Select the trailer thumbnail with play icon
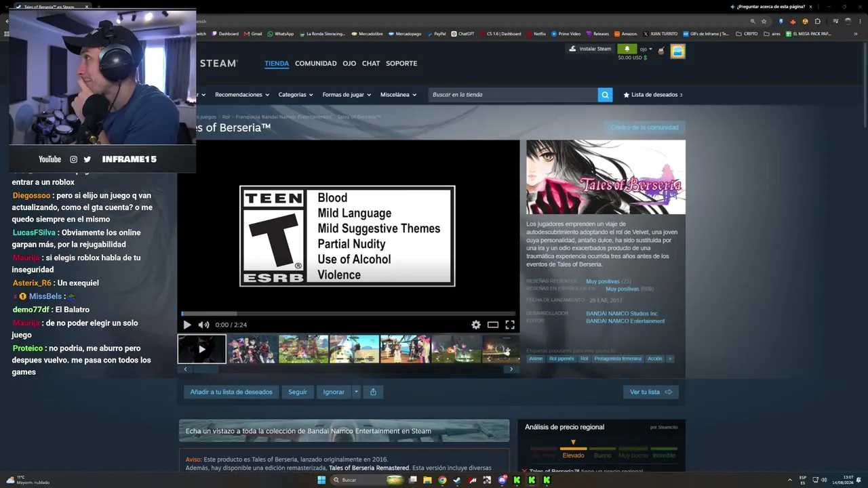Viewport: 868px width, 488px height. (202, 349)
